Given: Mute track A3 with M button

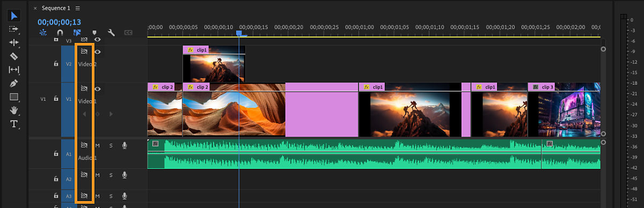Looking at the screenshot, I should point(97,196).
